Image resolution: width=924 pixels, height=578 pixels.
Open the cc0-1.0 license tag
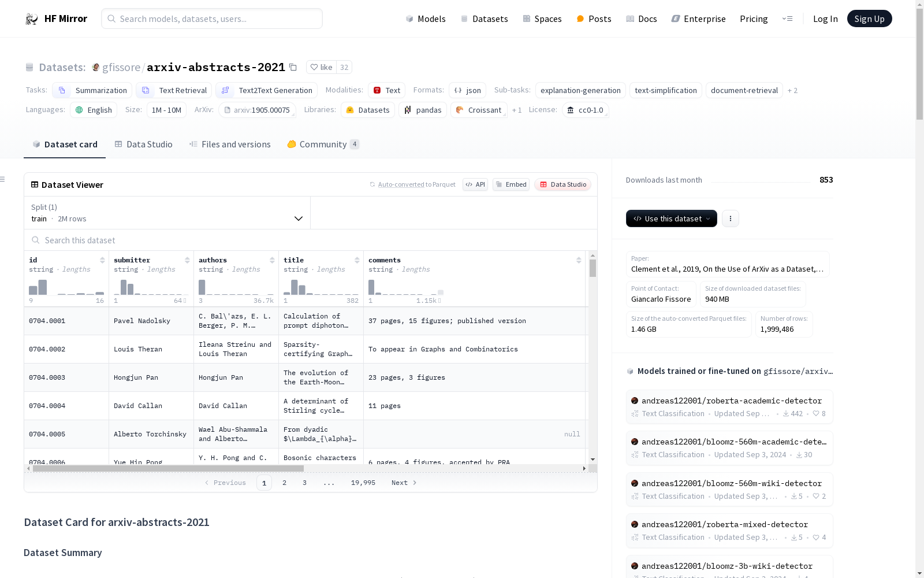click(585, 110)
